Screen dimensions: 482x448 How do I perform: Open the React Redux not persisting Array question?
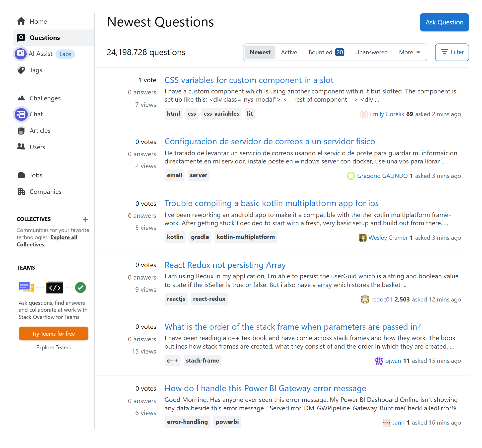(x=225, y=265)
